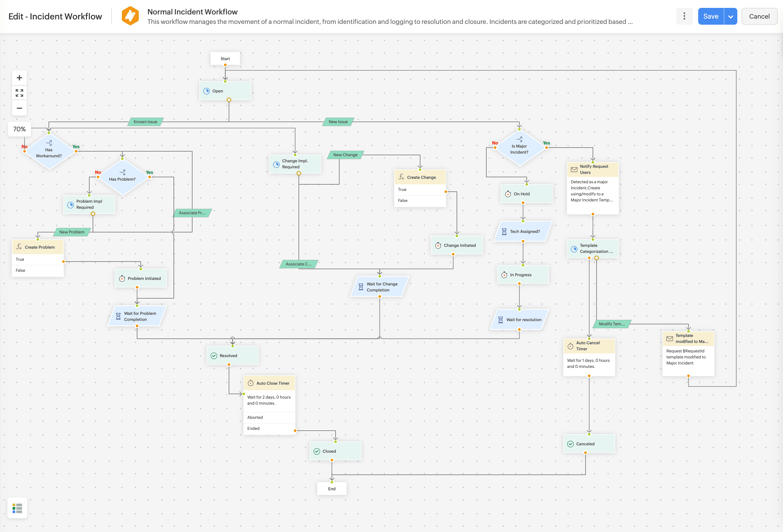Screen dimensions: 783x532
Task: Click the checkmark icon on Resolved node
Action: click(214, 356)
